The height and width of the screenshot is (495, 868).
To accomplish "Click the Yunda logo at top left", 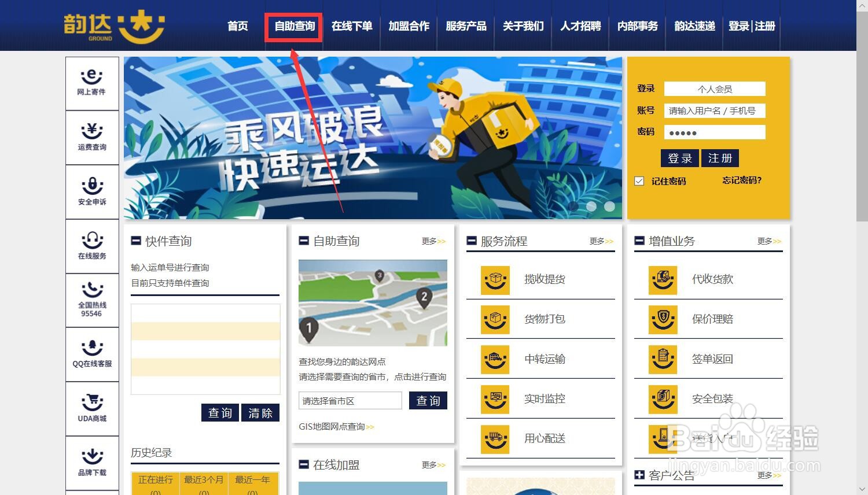I will point(115,27).
